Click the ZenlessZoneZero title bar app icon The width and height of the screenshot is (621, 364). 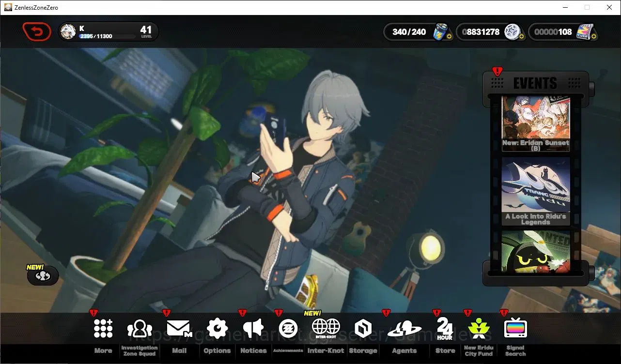[8, 7]
